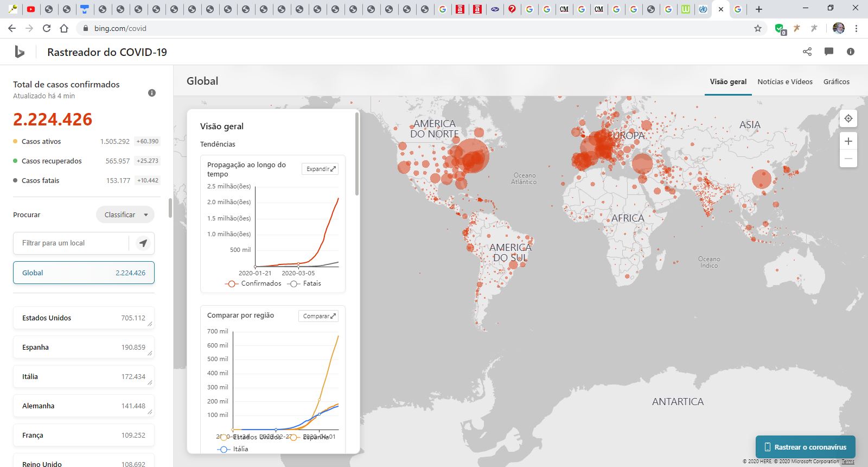Viewport: 868px width, 467px height.
Task: Open the browser home page icon
Action: (x=64, y=28)
